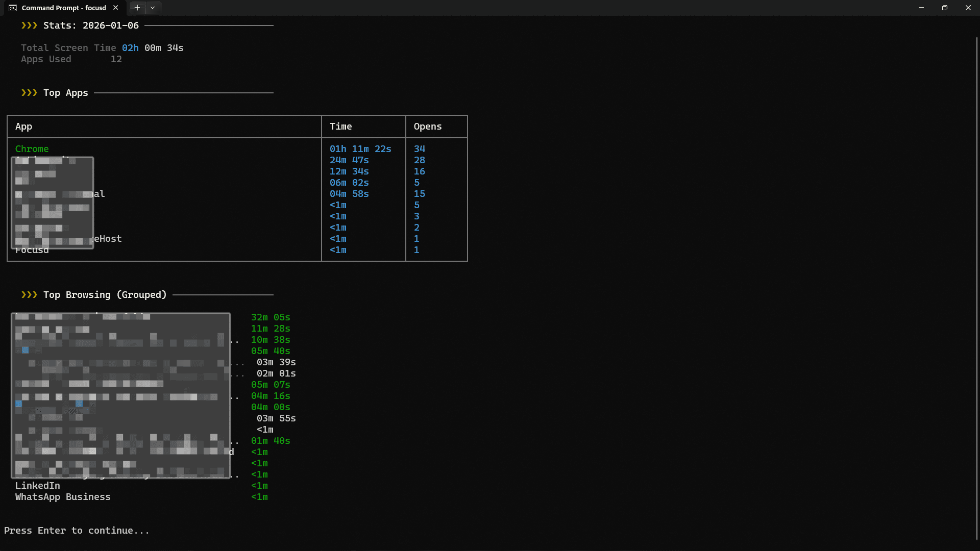The width and height of the screenshot is (980, 551).
Task: Click the Press Enter to continue prompt
Action: pyautogui.click(x=77, y=531)
